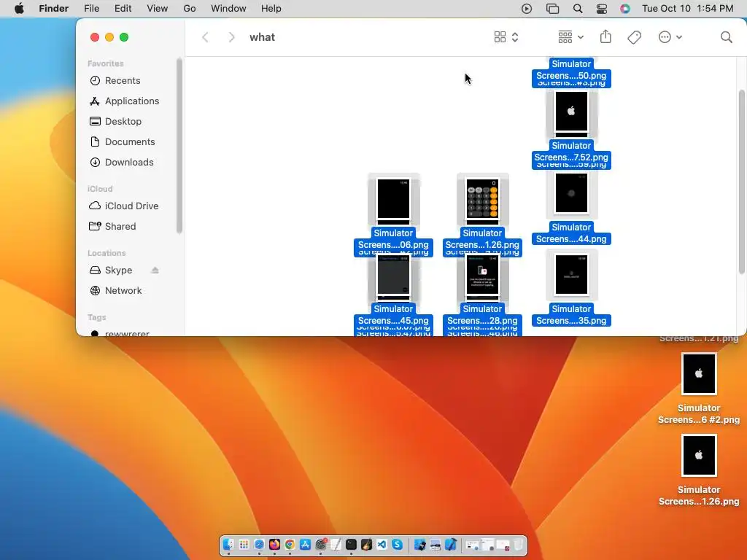Open the Help menu

(x=271, y=9)
